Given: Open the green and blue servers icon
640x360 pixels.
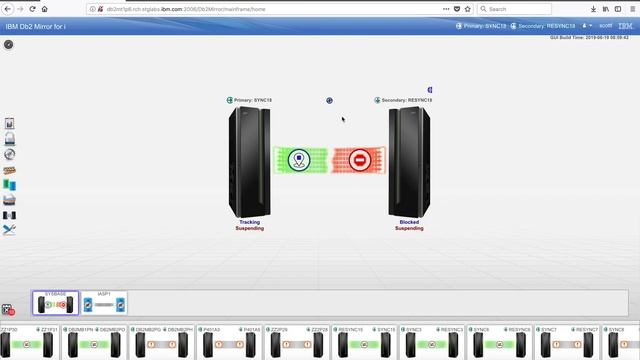Looking at the screenshot, I should tap(9, 185).
